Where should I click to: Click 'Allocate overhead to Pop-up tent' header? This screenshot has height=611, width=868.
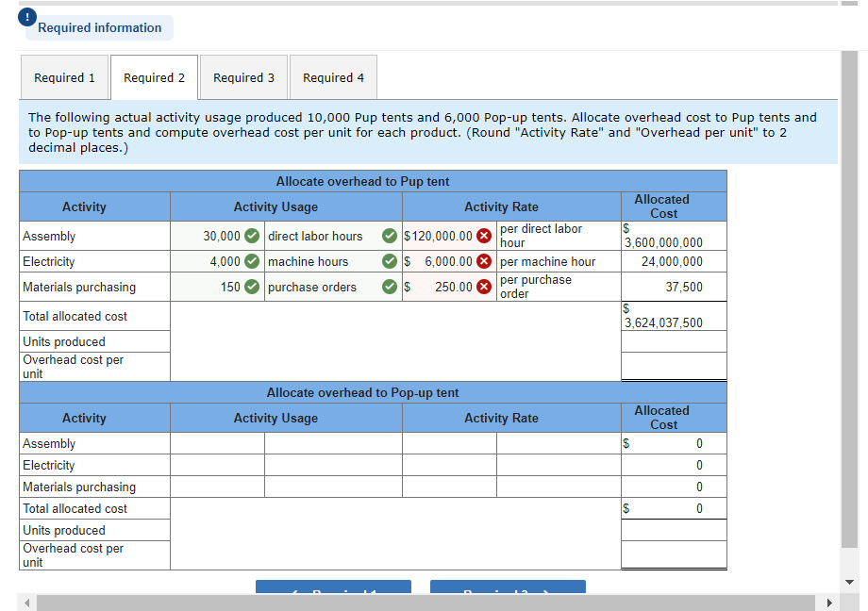pos(362,392)
